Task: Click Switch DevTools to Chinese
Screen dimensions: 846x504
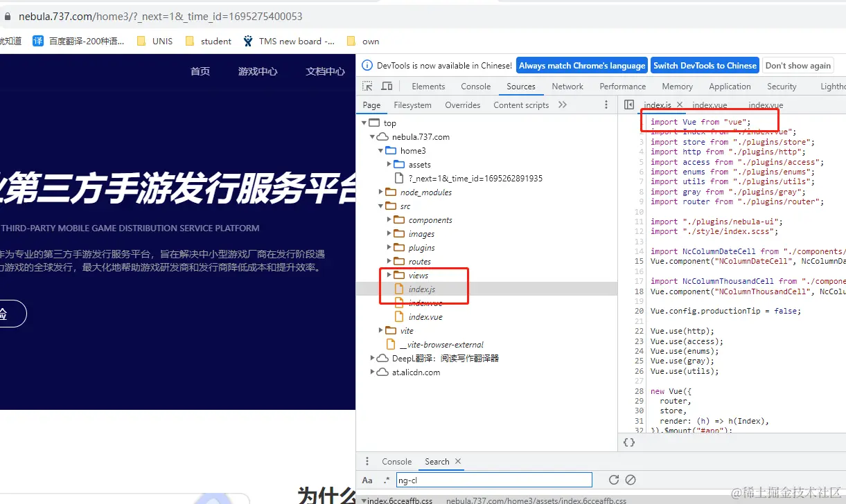Action: click(x=705, y=65)
